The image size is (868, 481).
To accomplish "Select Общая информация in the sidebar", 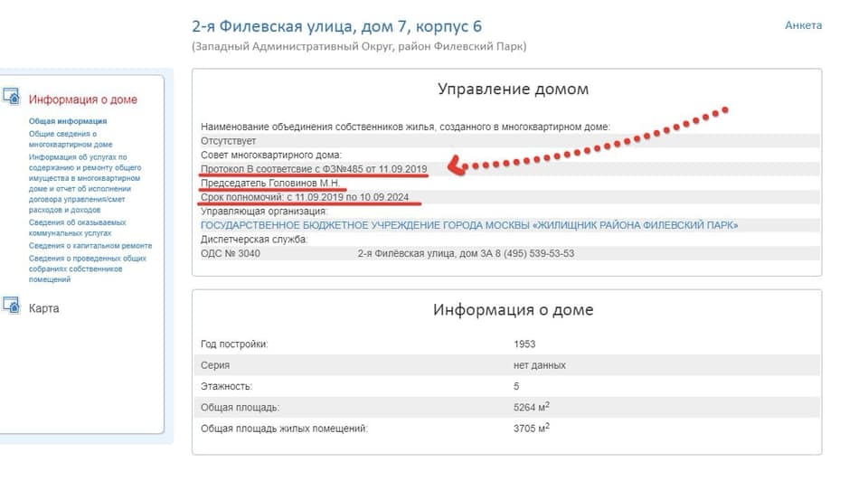I will (68, 121).
